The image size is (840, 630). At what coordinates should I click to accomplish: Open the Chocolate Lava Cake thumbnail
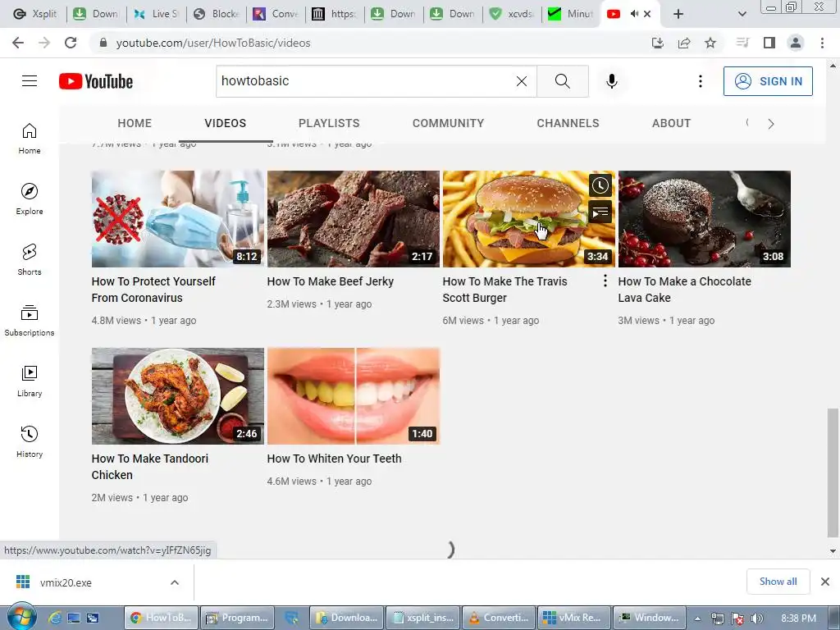pyautogui.click(x=704, y=218)
